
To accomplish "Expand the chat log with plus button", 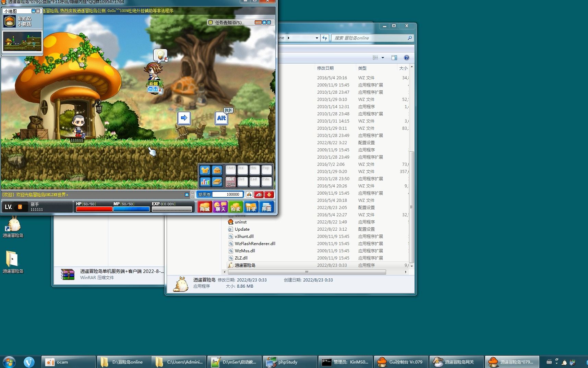I will pos(187,195).
